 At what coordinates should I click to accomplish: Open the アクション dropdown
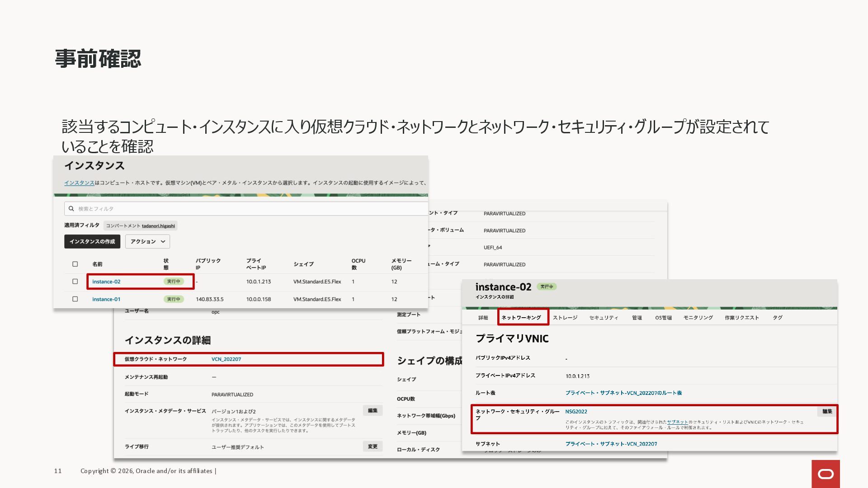(147, 242)
